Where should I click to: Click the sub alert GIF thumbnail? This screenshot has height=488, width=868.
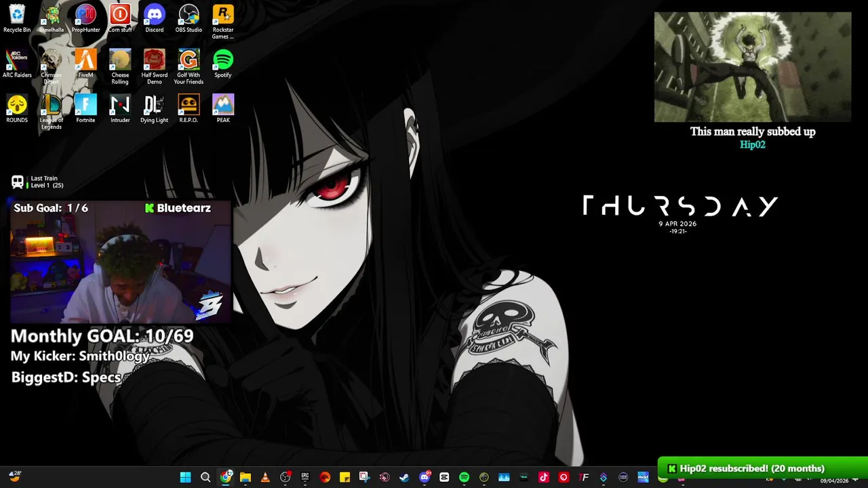(753, 67)
